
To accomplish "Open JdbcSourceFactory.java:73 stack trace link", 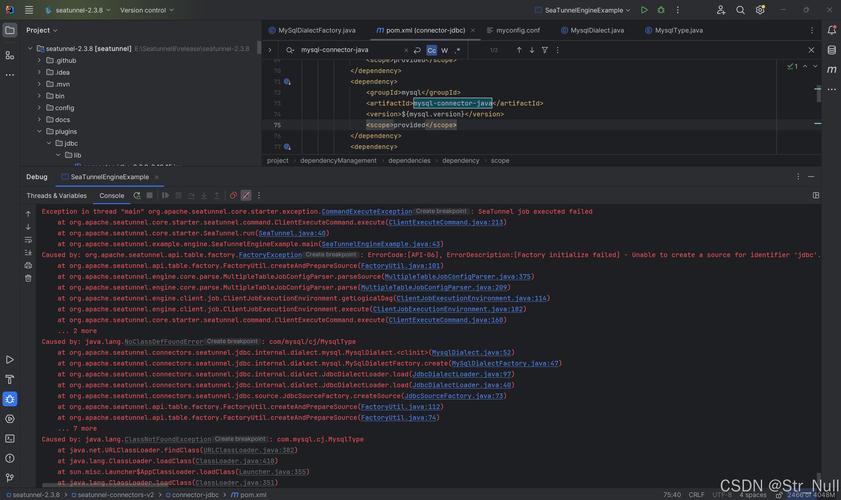I will pyautogui.click(x=454, y=396).
